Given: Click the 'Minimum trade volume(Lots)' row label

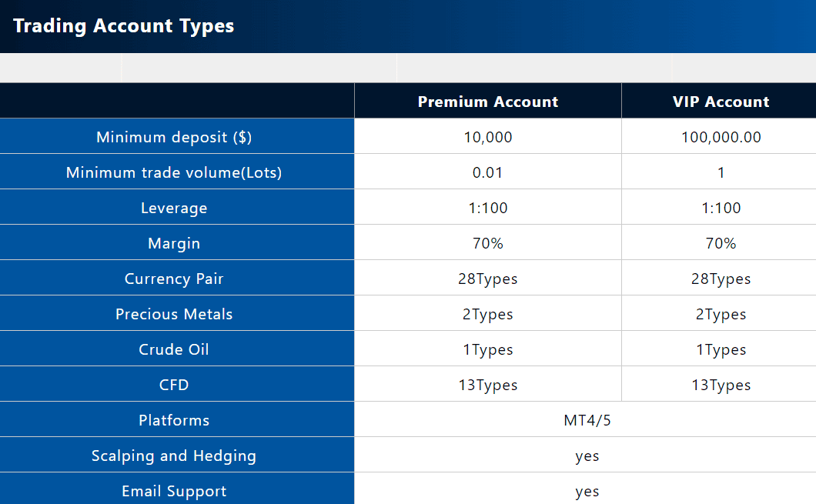Looking at the screenshot, I should 174,172.
